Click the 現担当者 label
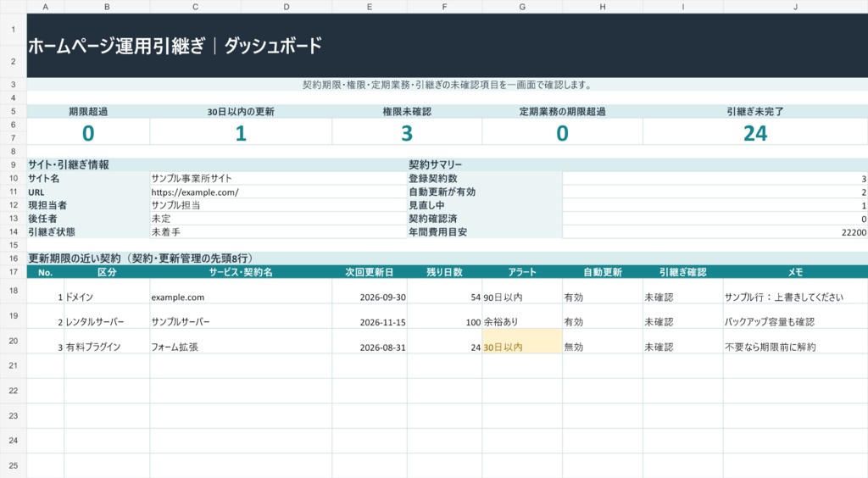This screenshot has width=868, height=478. click(x=47, y=205)
